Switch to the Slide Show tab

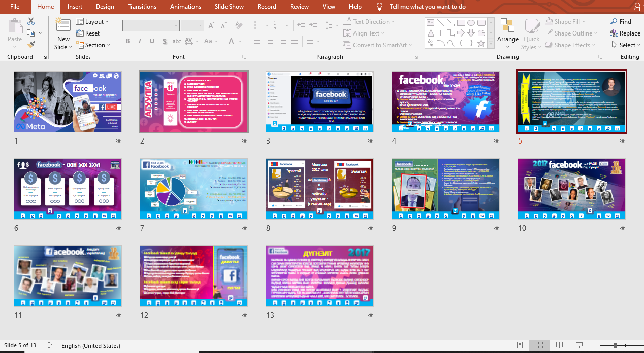pyautogui.click(x=229, y=7)
